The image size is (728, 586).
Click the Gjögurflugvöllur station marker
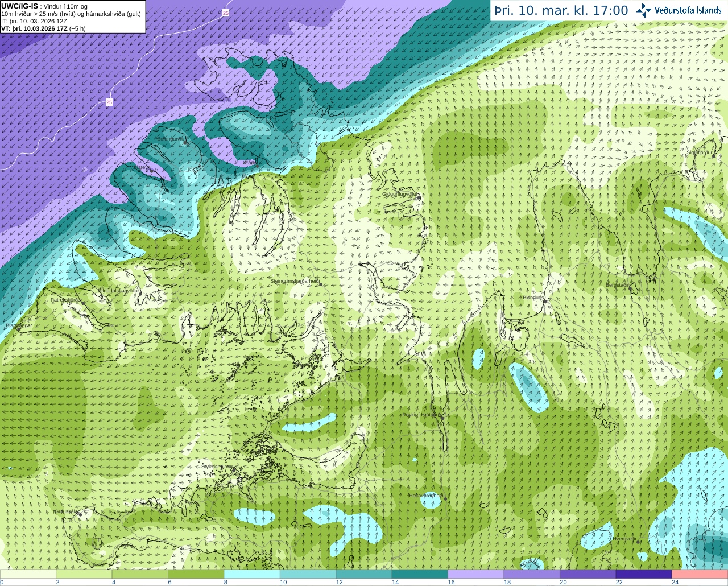[x=419, y=197]
